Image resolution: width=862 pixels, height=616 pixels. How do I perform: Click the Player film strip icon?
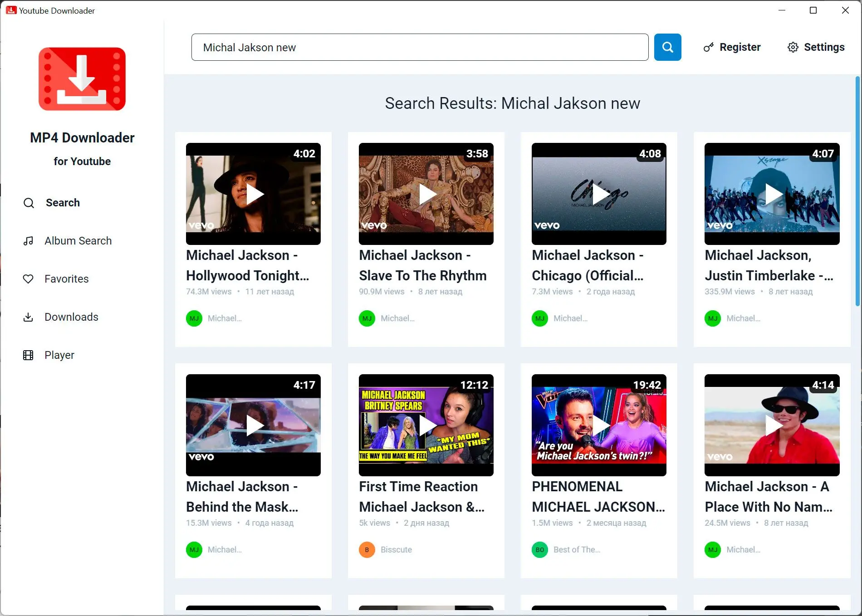click(x=28, y=355)
